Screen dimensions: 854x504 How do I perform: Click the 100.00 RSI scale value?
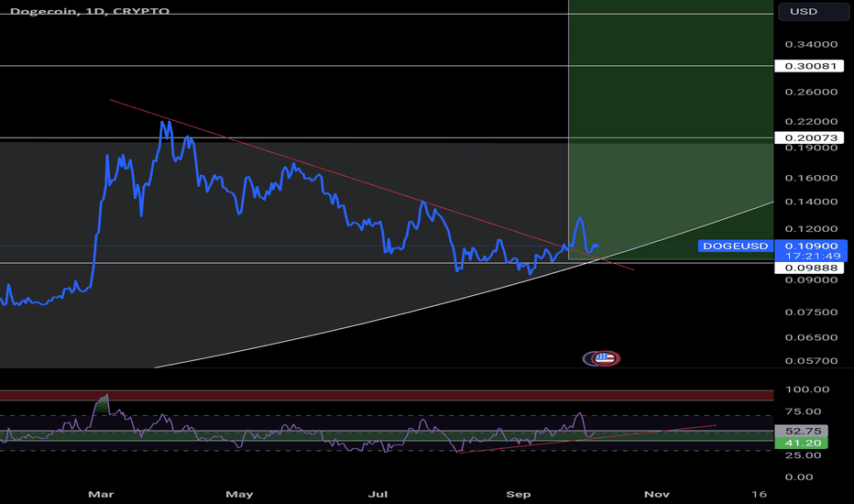tap(807, 389)
